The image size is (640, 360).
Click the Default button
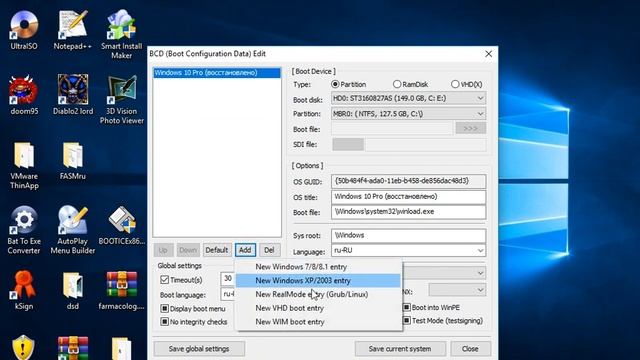[x=216, y=250]
